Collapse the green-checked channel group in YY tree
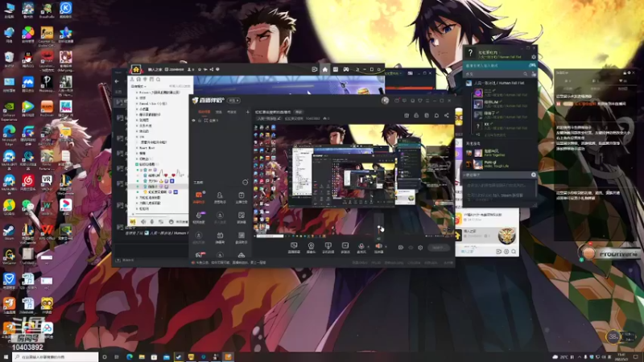Screen dimensions: 644x362 (137, 164)
